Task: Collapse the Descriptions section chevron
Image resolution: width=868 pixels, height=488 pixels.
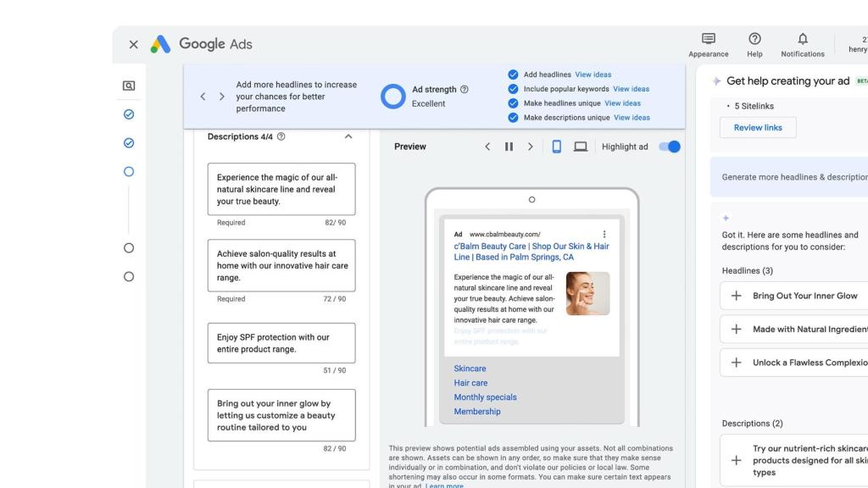Action: [348, 136]
